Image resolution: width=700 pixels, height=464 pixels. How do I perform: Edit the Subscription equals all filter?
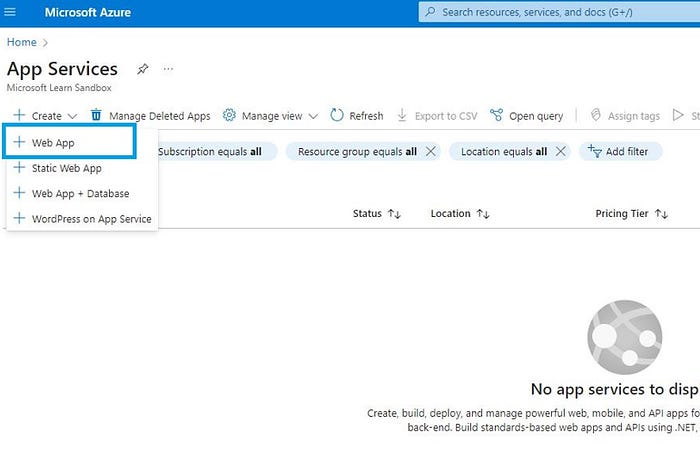pyautogui.click(x=217, y=152)
